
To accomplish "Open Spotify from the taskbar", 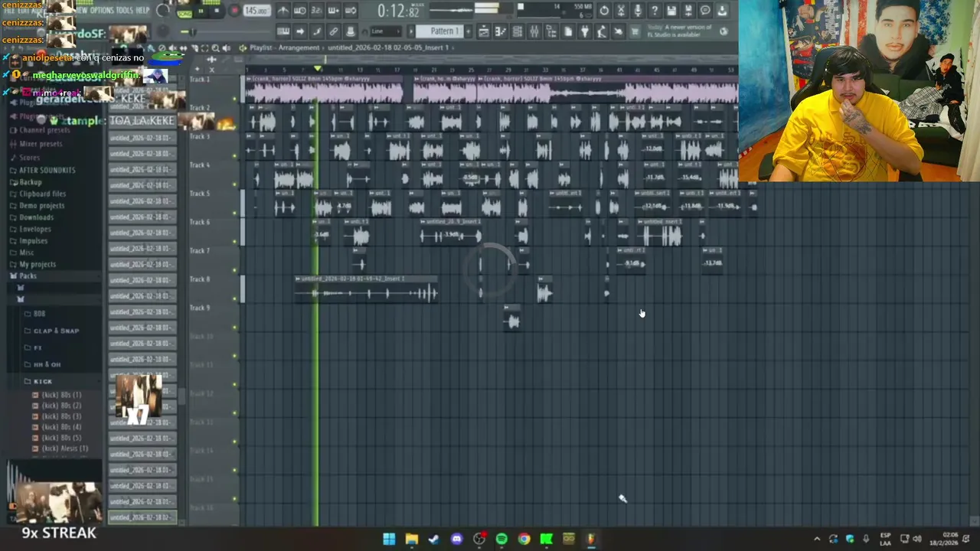I will click(x=501, y=539).
